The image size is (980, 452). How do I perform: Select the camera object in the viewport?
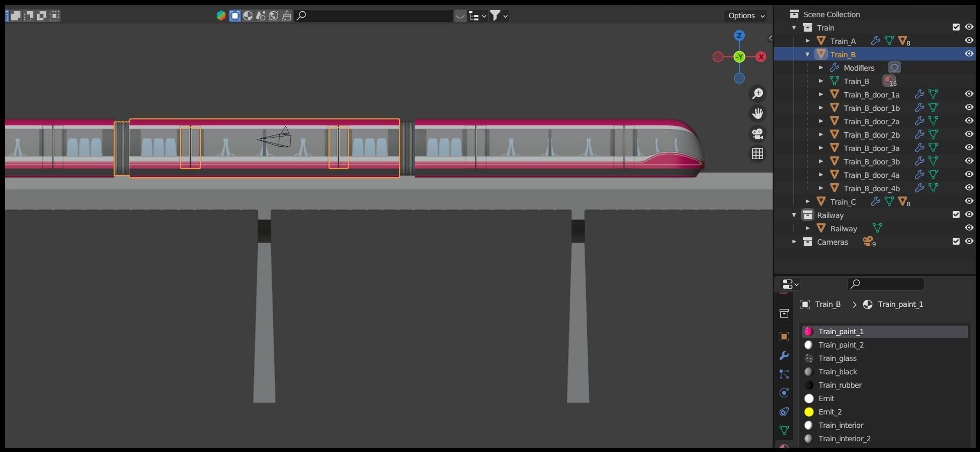pos(275,138)
